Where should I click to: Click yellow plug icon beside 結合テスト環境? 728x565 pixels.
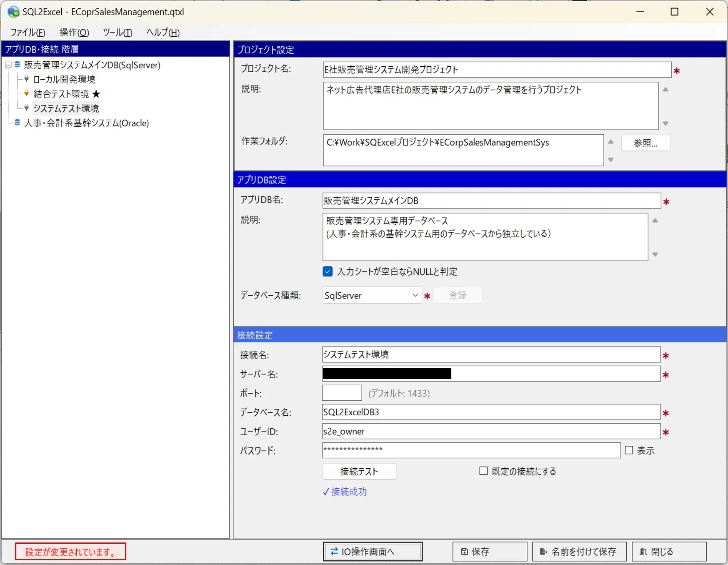point(27,93)
